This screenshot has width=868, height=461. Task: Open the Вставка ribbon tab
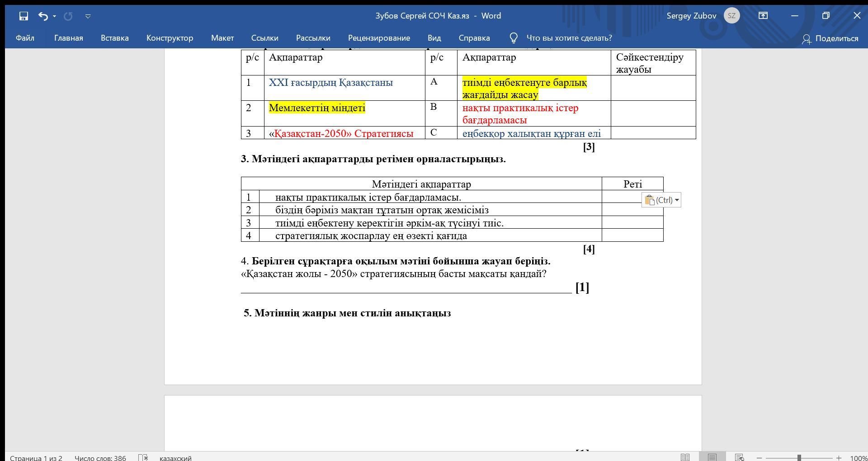click(x=115, y=38)
